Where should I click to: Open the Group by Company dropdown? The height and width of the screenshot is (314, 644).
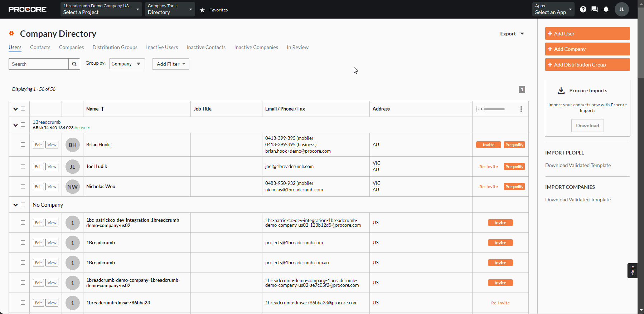pyautogui.click(x=127, y=64)
